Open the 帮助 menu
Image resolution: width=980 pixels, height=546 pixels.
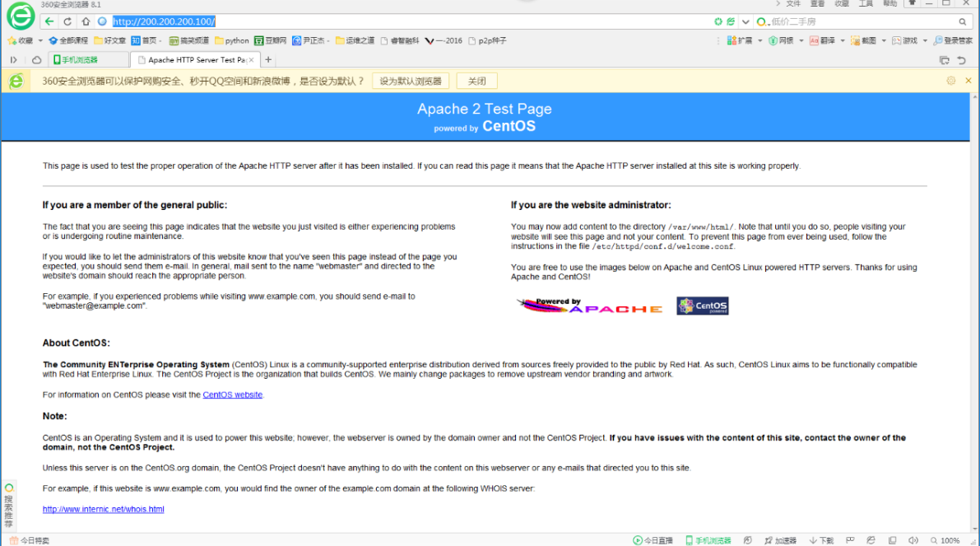click(x=890, y=4)
